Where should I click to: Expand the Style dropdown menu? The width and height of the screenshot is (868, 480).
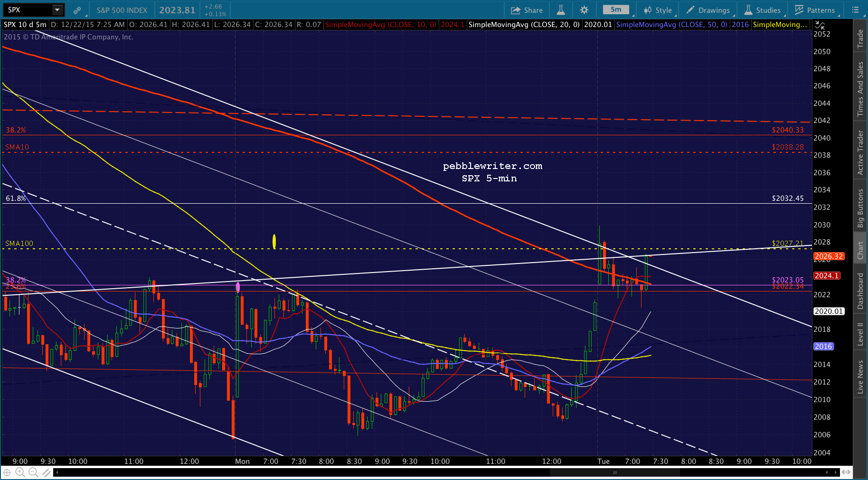658,10
